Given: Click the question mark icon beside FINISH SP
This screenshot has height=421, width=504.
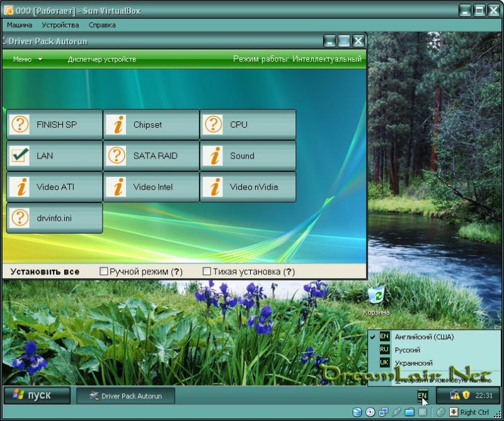Looking at the screenshot, I should click(21, 125).
